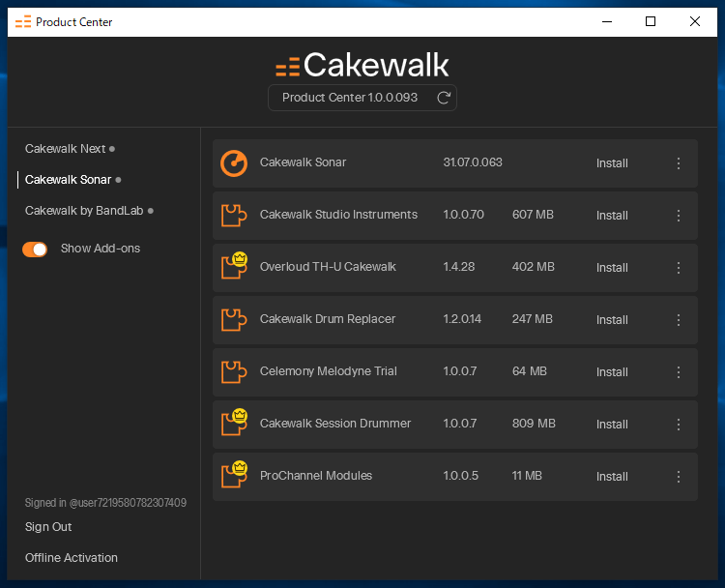The image size is (725, 588).
Task: Click the Cakewalk logo in the header
Action: tap(362, 65)
